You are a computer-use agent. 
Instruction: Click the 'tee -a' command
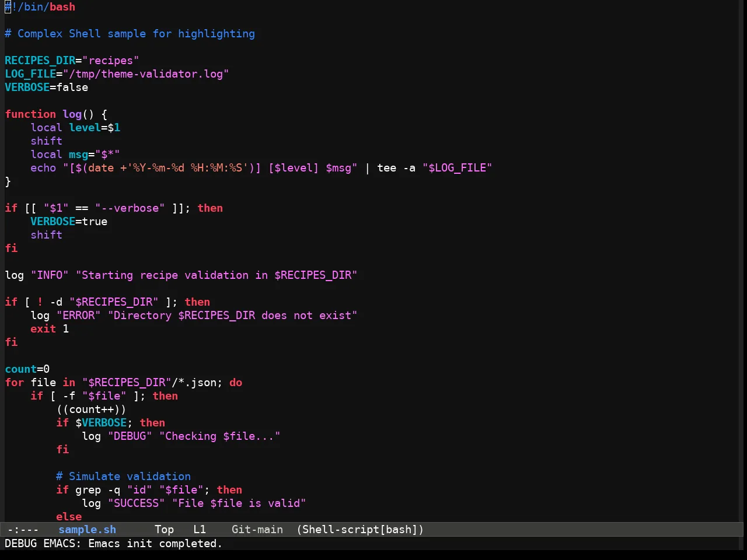click(396, 168)
